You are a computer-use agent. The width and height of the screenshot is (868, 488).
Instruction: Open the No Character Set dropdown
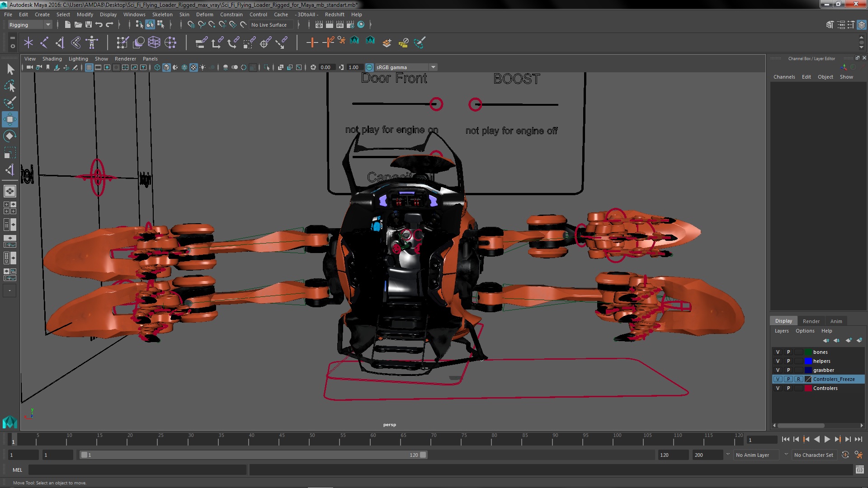coord(815,455)
